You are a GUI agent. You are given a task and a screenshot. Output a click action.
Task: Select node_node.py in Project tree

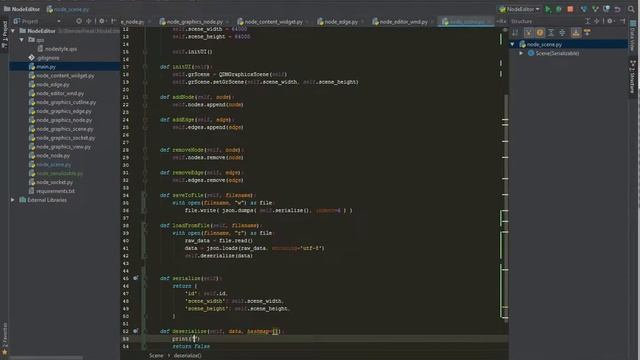[x=53, y=156]
